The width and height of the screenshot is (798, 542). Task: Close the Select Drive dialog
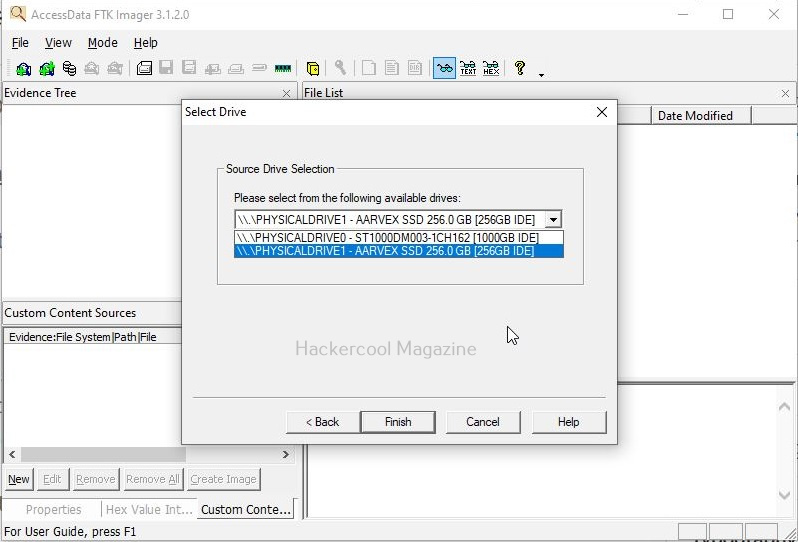(x=601, y=112)
